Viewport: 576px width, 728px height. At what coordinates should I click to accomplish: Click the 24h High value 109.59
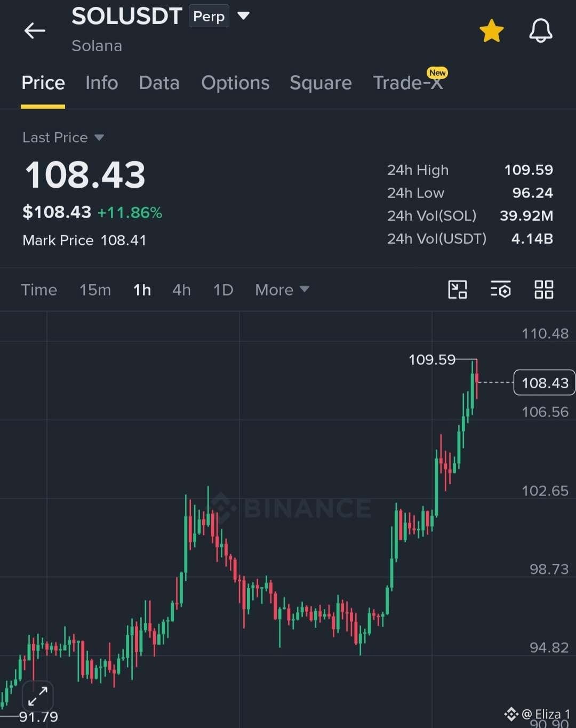[x=529, y=170]
